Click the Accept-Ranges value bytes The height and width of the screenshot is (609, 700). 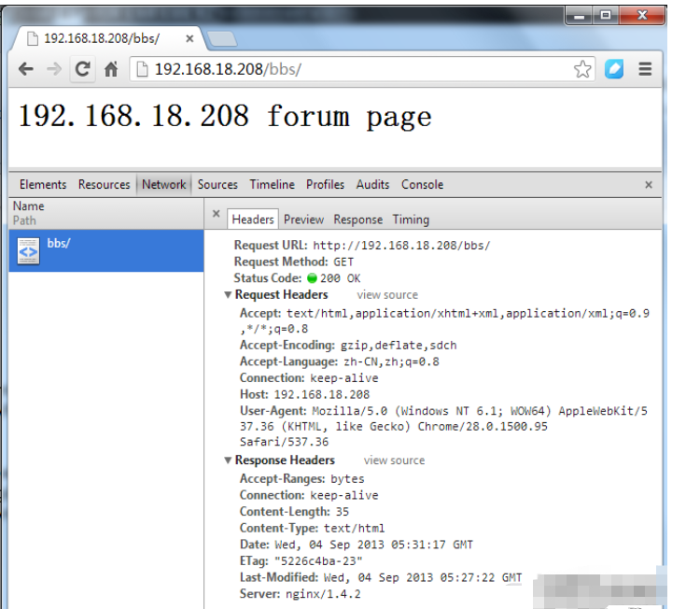347,479
